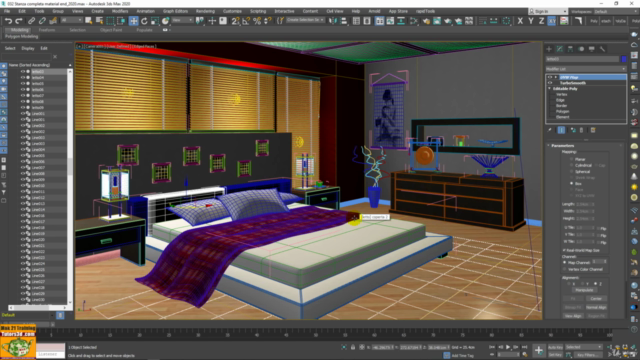Open the Selected key filter dropdown
Image resolution: width=640 pixels, height=360 pixels.
(x=583, y=347)
